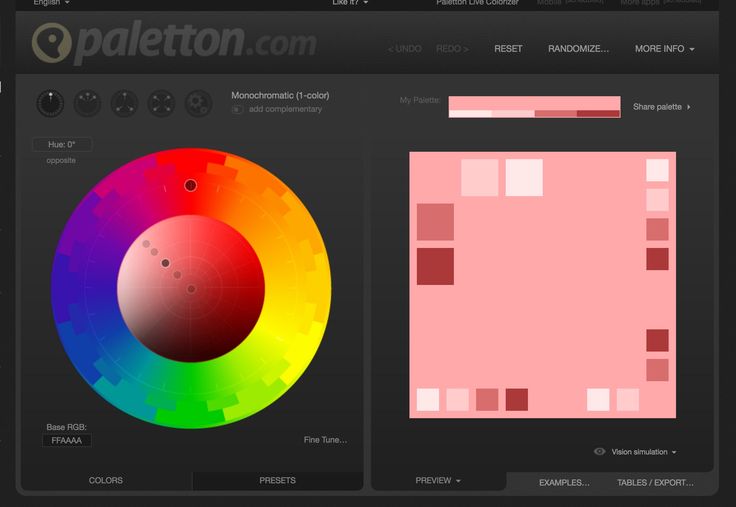This screenshot has width=736, height=507.
Task: Open the Like it? dropdown
Action: (x=350, y=3)
